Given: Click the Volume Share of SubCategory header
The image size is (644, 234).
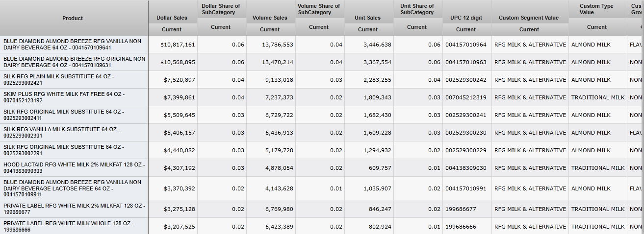Looking at the screenshot, I should (319, 9).
